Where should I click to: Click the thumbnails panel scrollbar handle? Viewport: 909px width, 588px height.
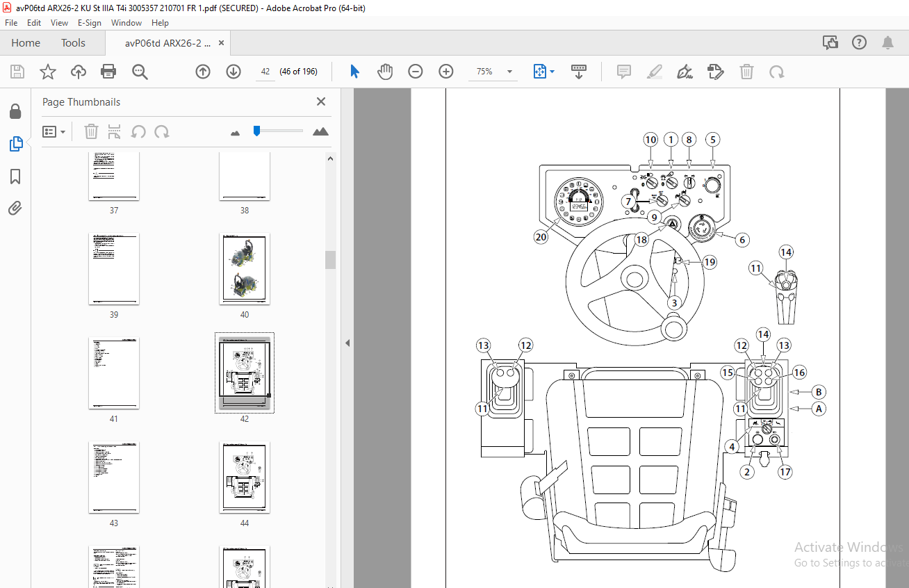[x=331, y=260]
